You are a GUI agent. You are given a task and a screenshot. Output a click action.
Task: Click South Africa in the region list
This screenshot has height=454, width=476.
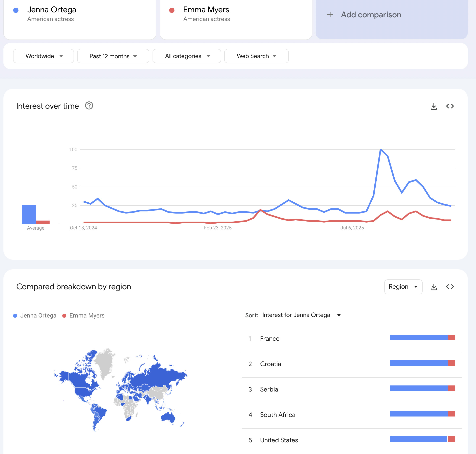pos(277,415)
